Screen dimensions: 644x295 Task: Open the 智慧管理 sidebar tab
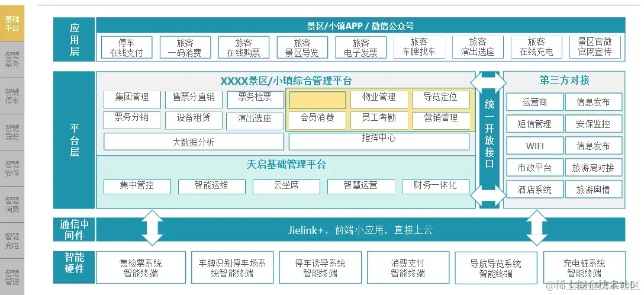(x=12, y=277)
